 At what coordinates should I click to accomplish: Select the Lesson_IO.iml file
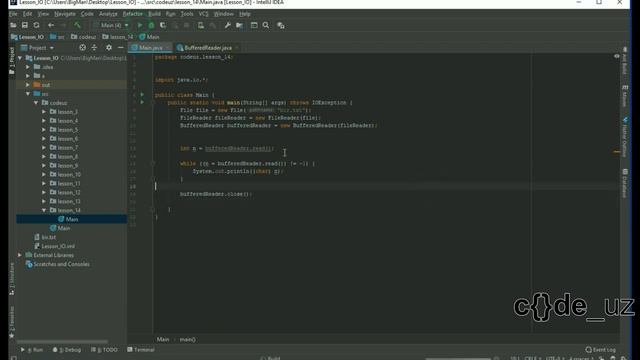[55, 246]
